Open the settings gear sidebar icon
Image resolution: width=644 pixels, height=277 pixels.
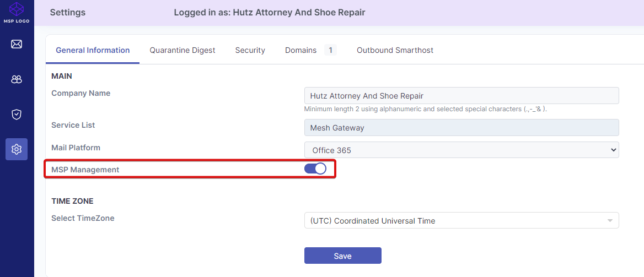point(17,149)
